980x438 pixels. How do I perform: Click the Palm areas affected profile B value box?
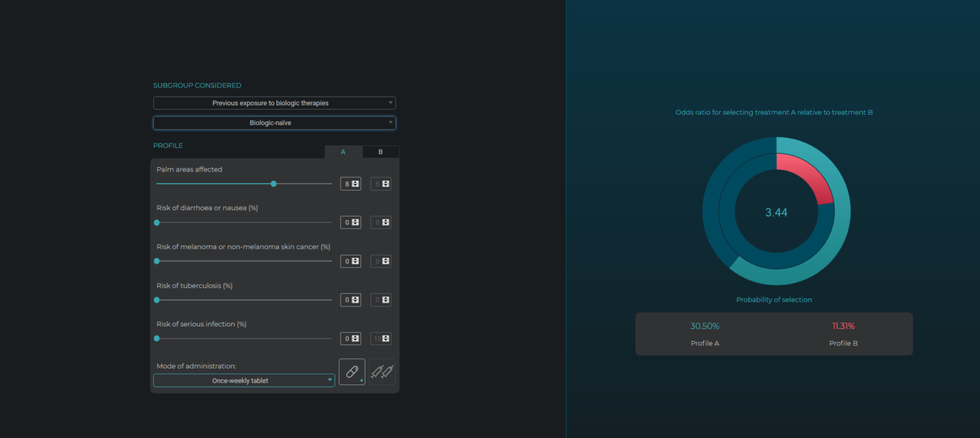coord(381,184)
